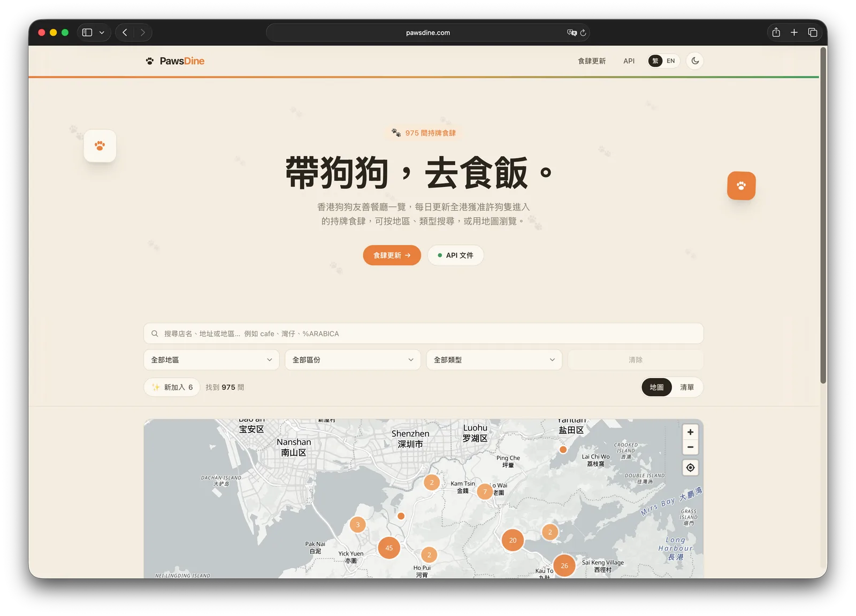Locate my position on the map
This screenshot has width=856, height=616.
[690, 468]
